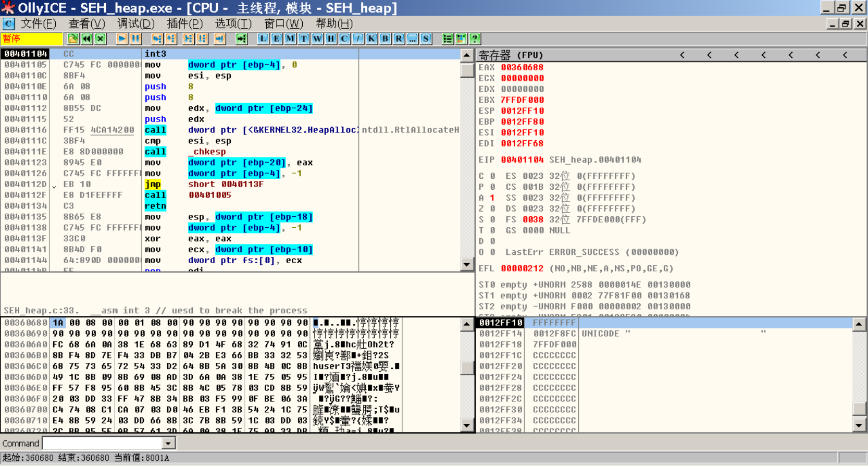The width and height of the screenshot is (868, 466).
Task: Open the 窗口(W) menu
Action: 283,24
